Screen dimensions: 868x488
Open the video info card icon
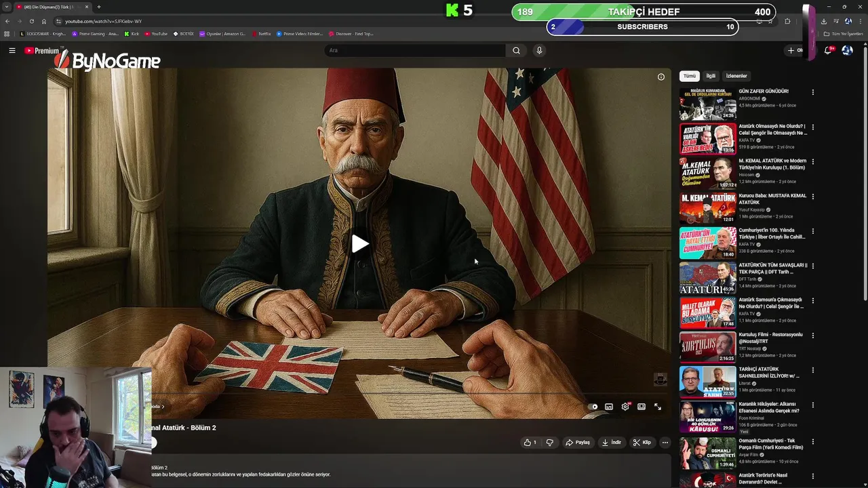[661, 77]
